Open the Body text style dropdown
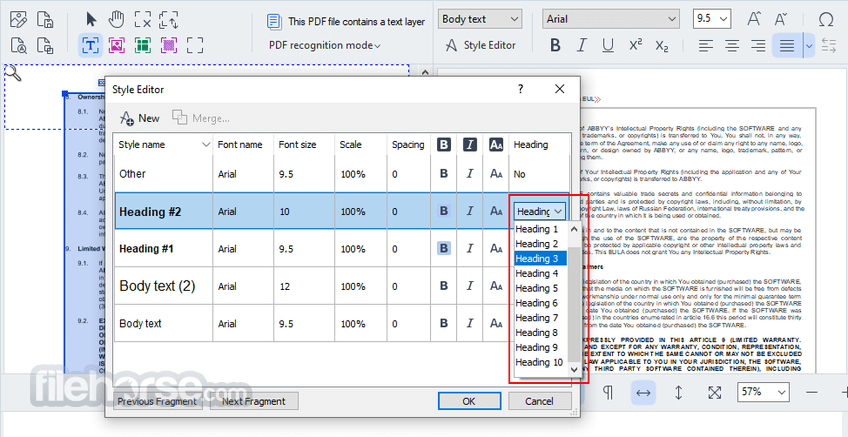848x437 pixels. [x=480, y=19]
